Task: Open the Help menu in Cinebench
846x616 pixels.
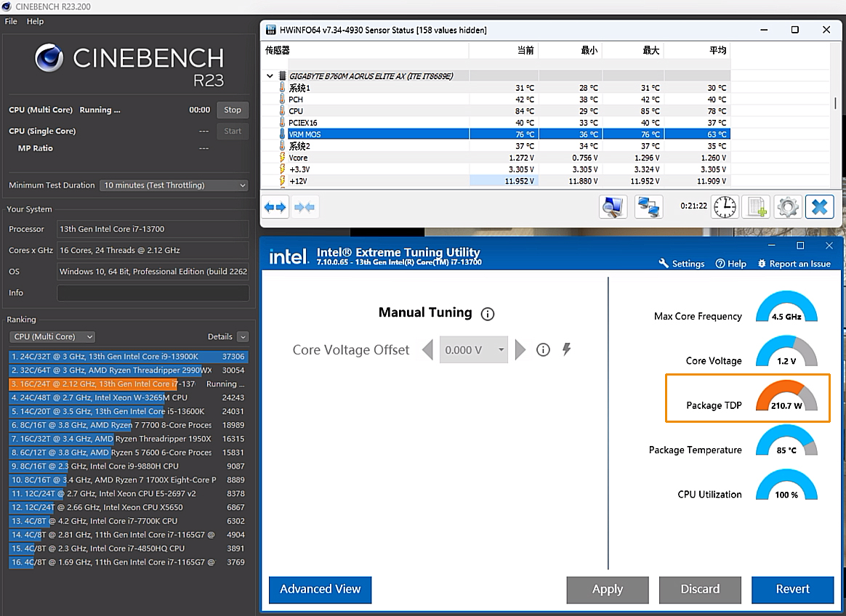Action: click(x=36, y=22)
